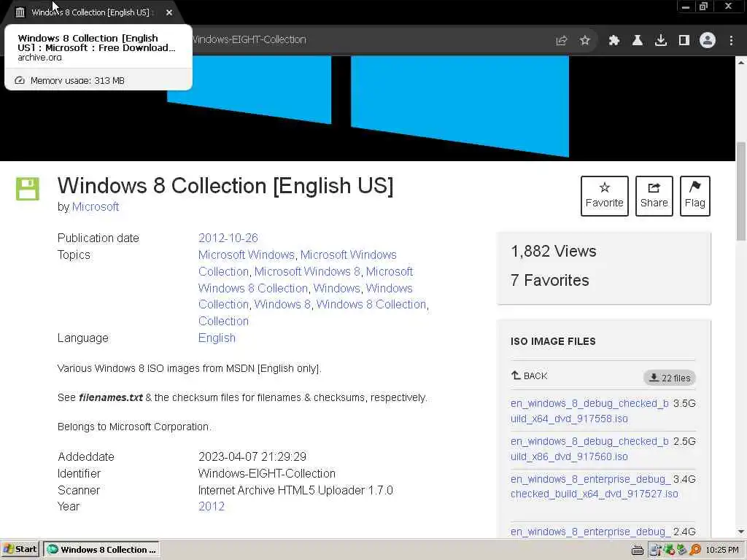
Task: Toggle the side panel icon
Action: (x=684, y=41)
